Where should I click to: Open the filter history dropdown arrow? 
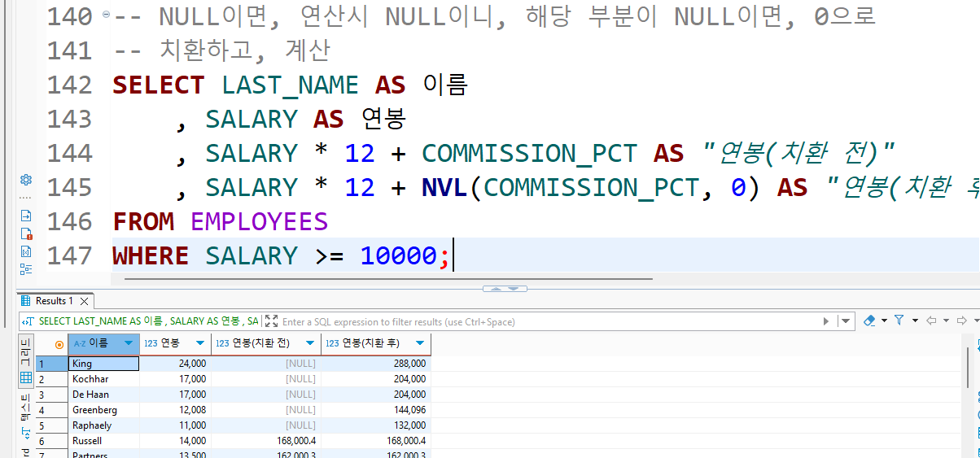(x=847, y=321)
